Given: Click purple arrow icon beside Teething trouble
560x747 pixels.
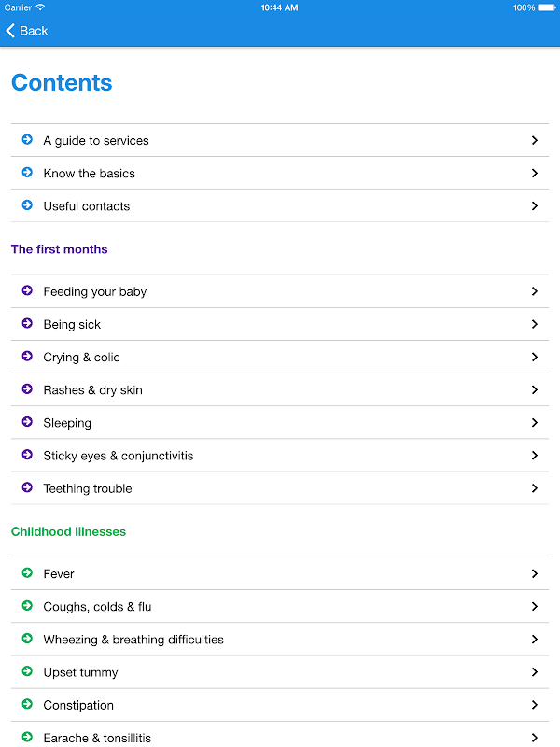Looking at the screenshot, I should (27, 487).
